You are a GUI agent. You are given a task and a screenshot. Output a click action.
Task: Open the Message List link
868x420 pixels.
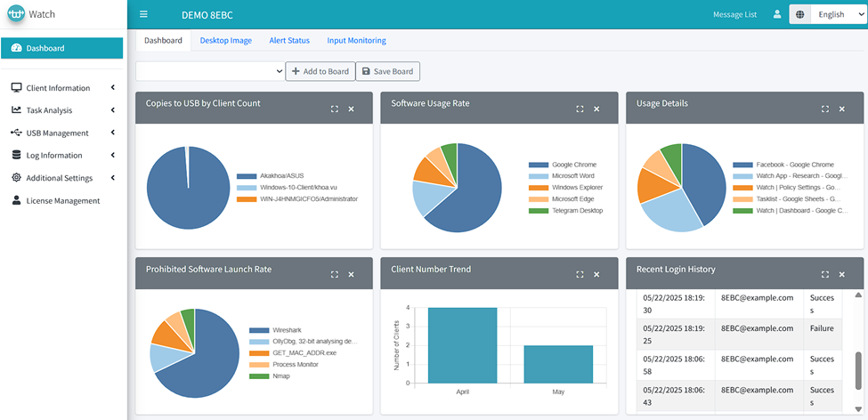tap(734, 14)
